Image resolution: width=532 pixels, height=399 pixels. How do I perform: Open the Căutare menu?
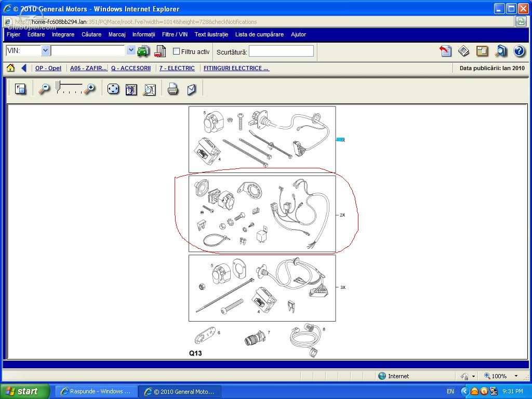[91, 34]
